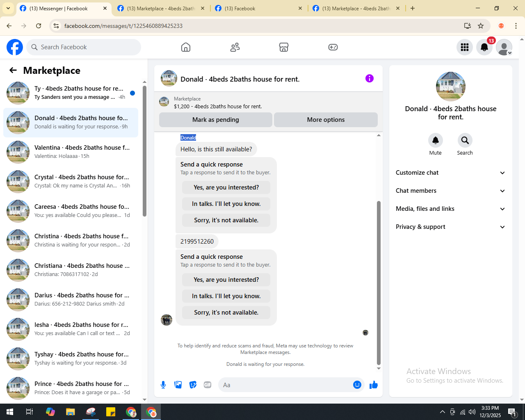525x420 pixels.
Task: Open Iesha conversation
Action: [71, 329]
